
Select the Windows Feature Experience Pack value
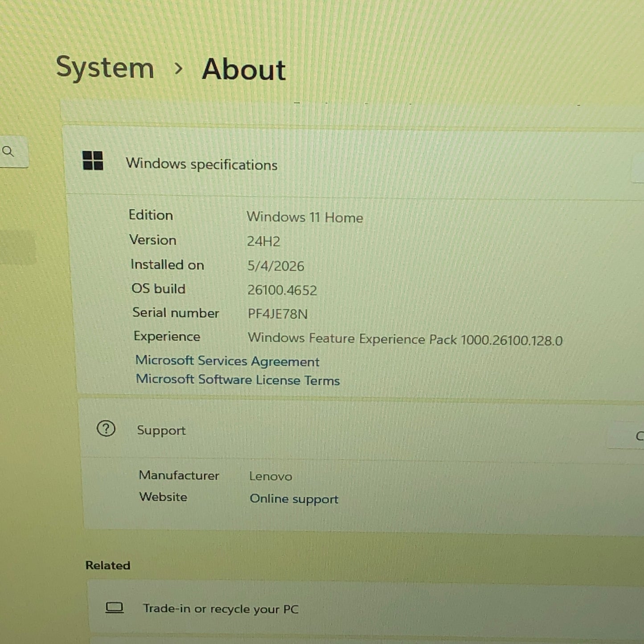click(x=405, y=339)
